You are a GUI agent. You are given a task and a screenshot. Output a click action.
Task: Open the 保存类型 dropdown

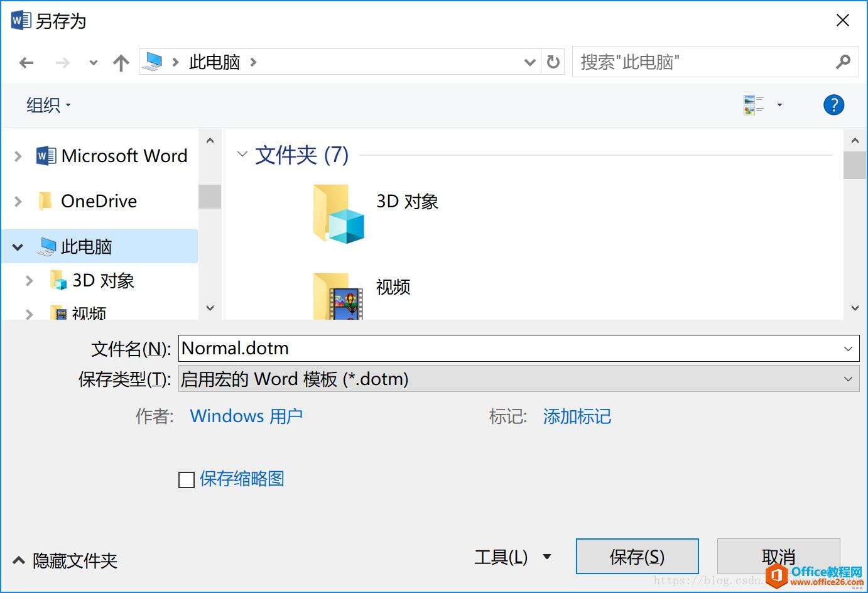point(848,379)
